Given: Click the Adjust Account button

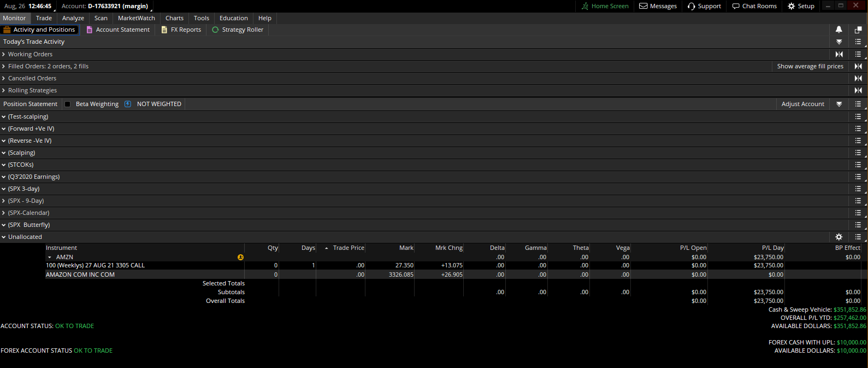Looking at the screenshot, I should tap(802, 104).
